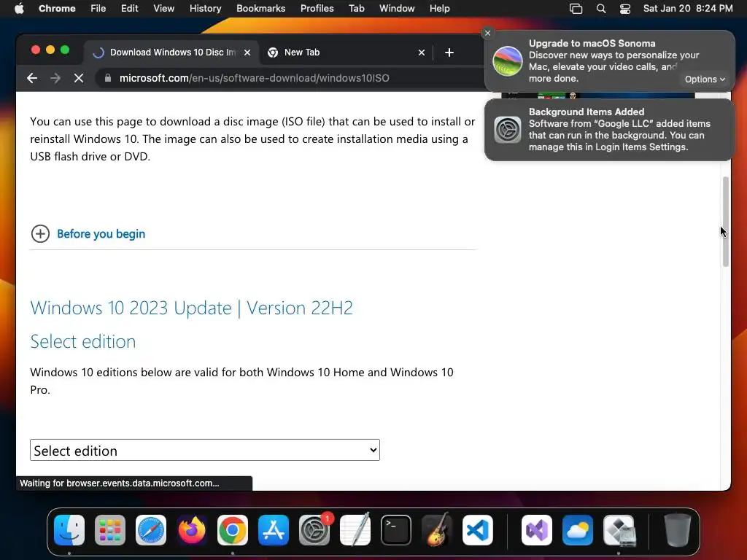Open System Settings with badge in Dock
This screenshot has height=560, width=747.
[x=314, y=530]
